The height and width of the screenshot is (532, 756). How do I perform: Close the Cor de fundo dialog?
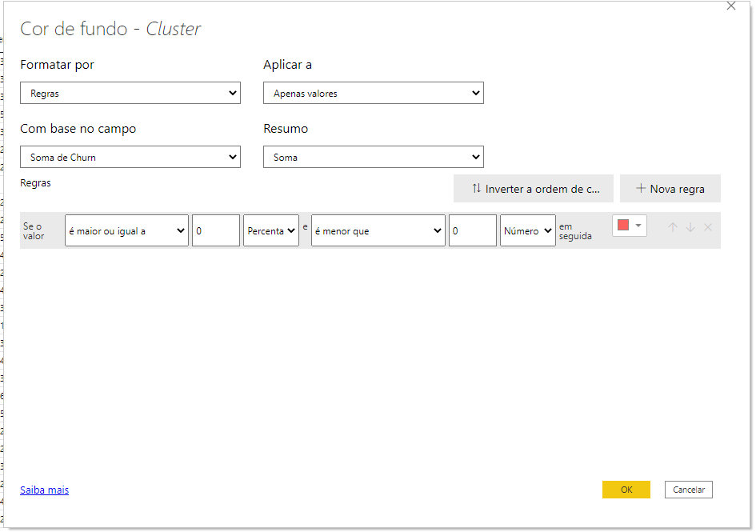pos(731,6)
